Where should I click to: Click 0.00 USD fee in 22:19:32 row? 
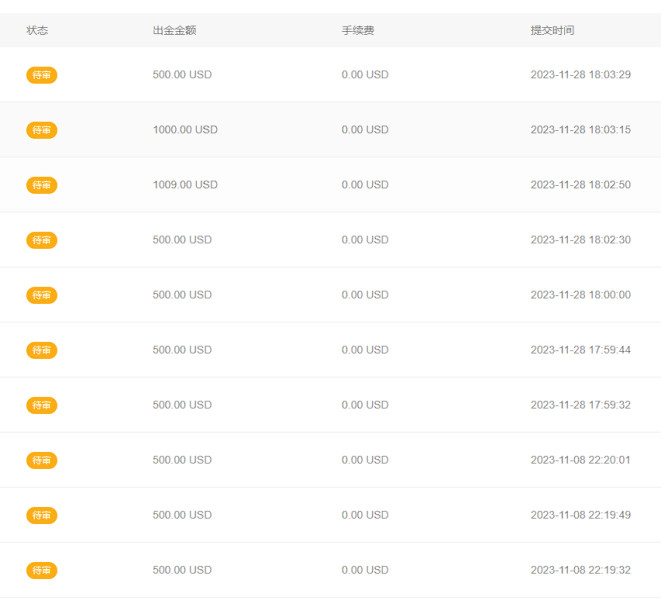365,570
